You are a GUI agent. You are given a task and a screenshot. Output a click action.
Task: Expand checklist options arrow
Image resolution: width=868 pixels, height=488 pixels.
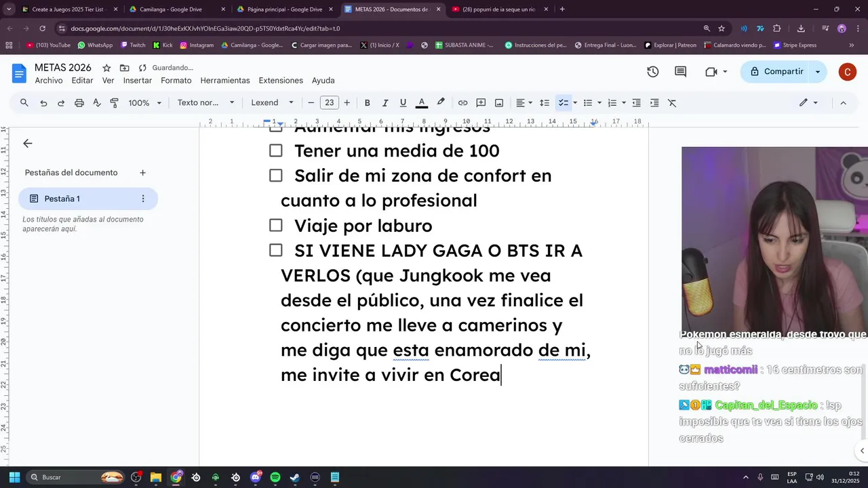coord(575,103)
